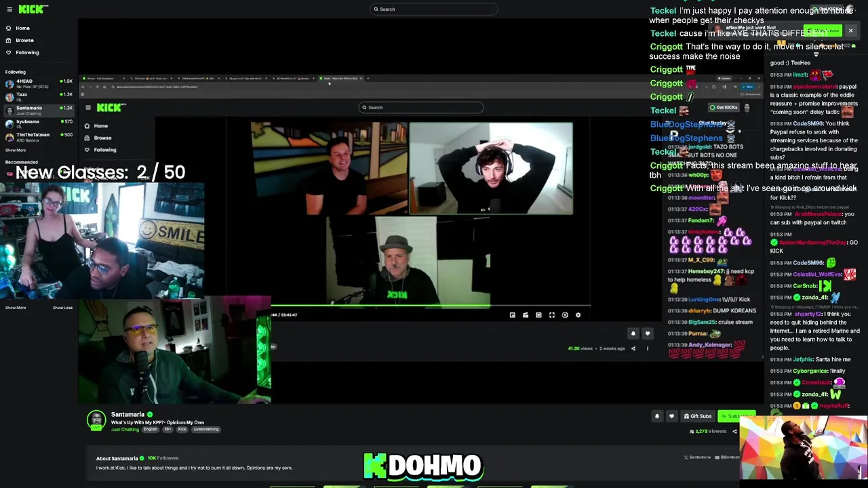
Task: Click the Show More label above bottom webcam
Action: point(16,308)
